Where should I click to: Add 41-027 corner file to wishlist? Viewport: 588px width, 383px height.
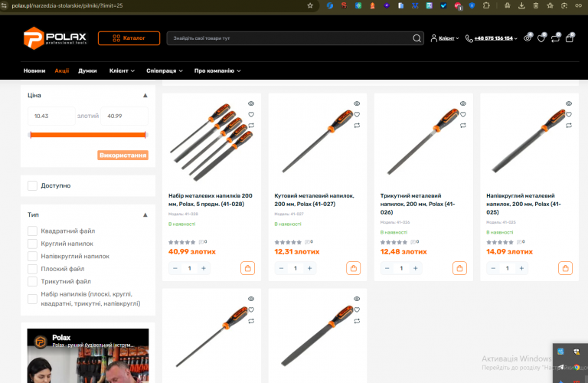pyautogui.click(x=357, y=114)
